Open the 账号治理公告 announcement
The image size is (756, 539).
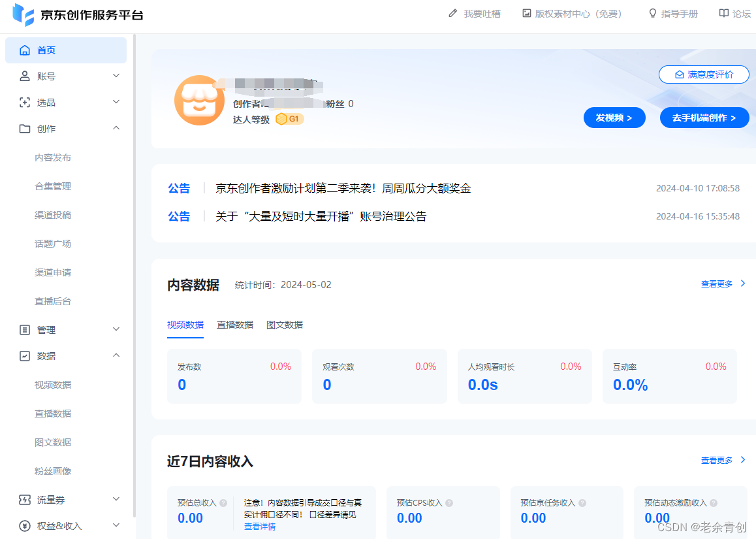(x=321, y=216)
